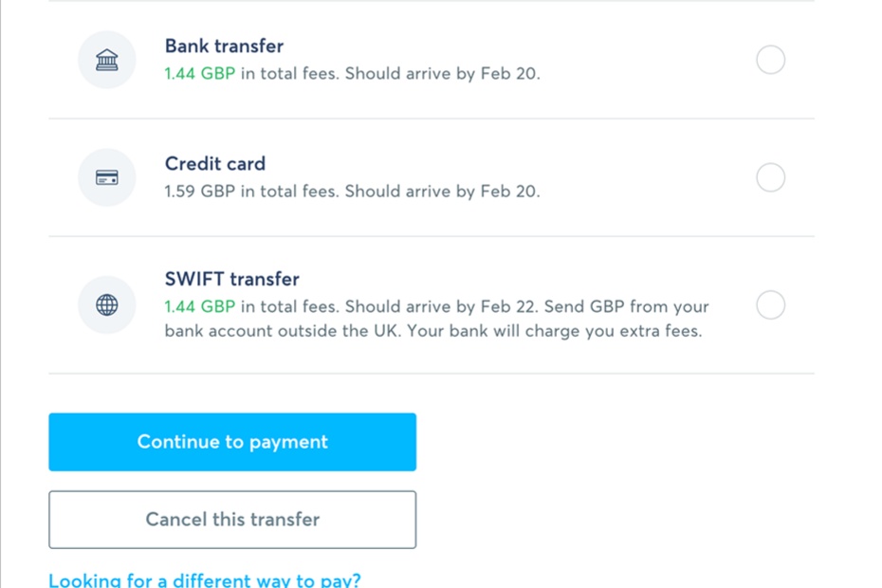Click 'bank account outside the UK' text
This screenshot has width=882, height=588.
283,331
